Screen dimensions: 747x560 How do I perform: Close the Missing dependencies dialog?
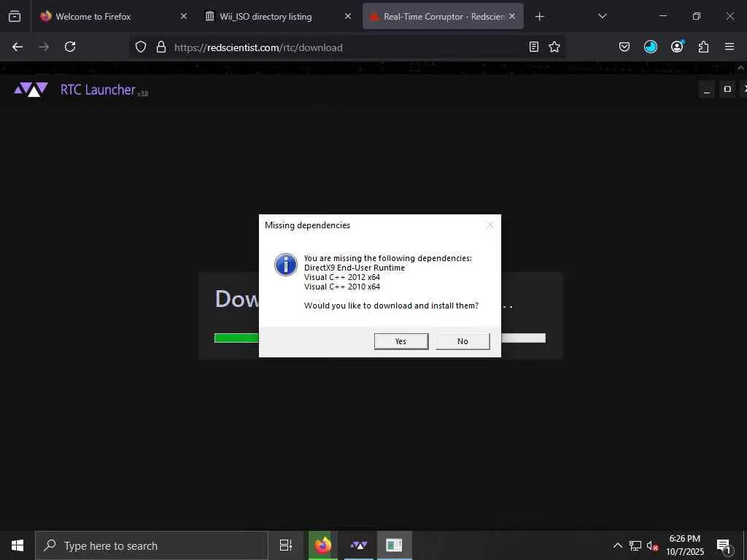coord(489,225)
